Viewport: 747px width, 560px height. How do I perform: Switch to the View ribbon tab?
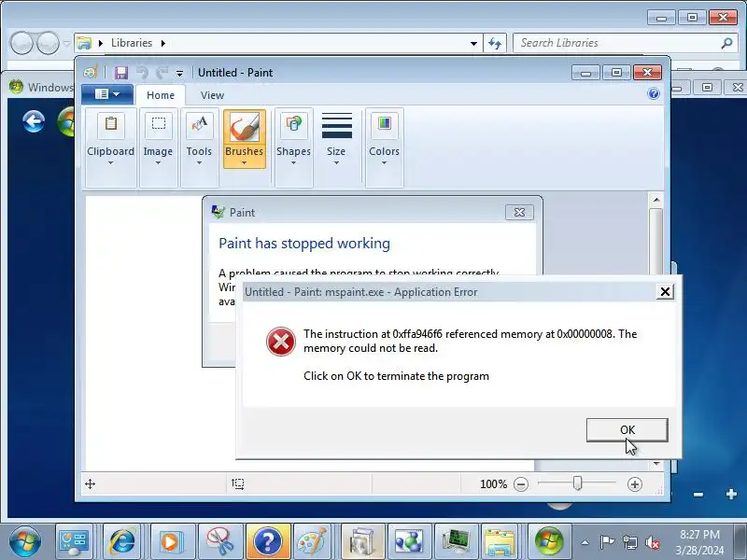click(212, 95)
